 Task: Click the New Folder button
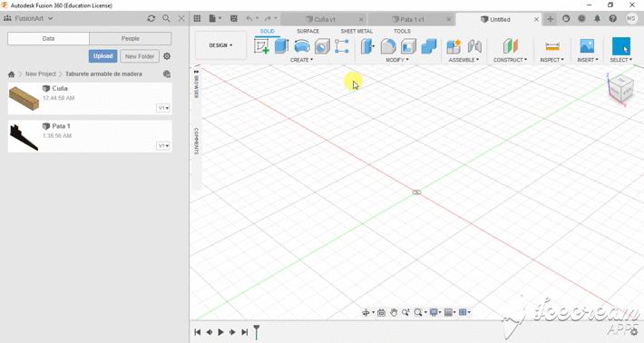(x=140, y=56)
